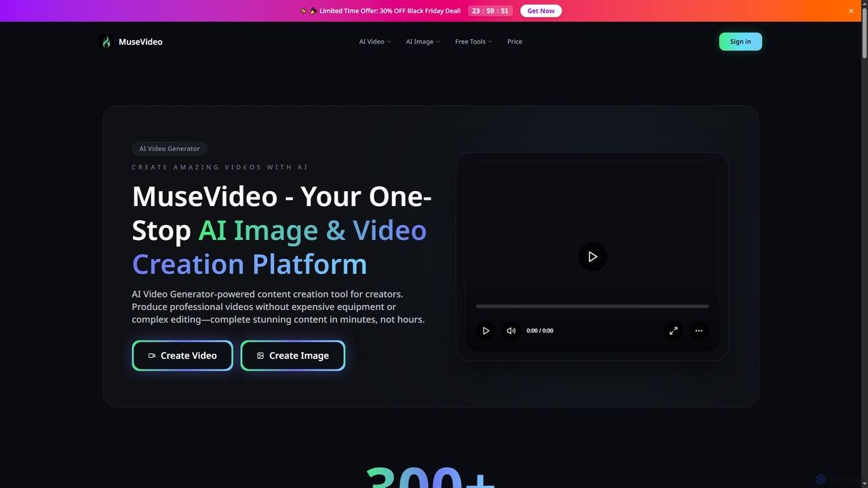Click the countdown timer 23:59:51

coord(491,11)
